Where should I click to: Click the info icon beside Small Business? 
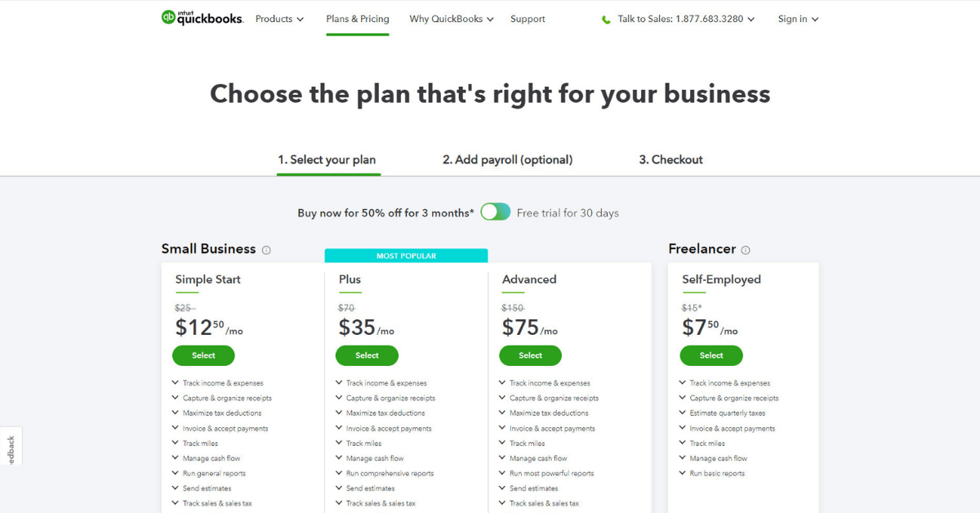266,250
